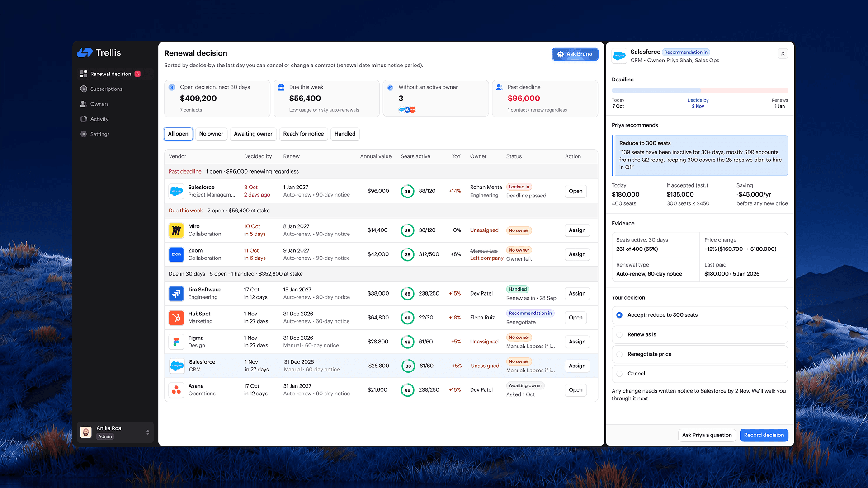The width and height of the screenshot is (868, 488).
Task: Click the Unassigned owner in Miro row
Action: [484, 230]
